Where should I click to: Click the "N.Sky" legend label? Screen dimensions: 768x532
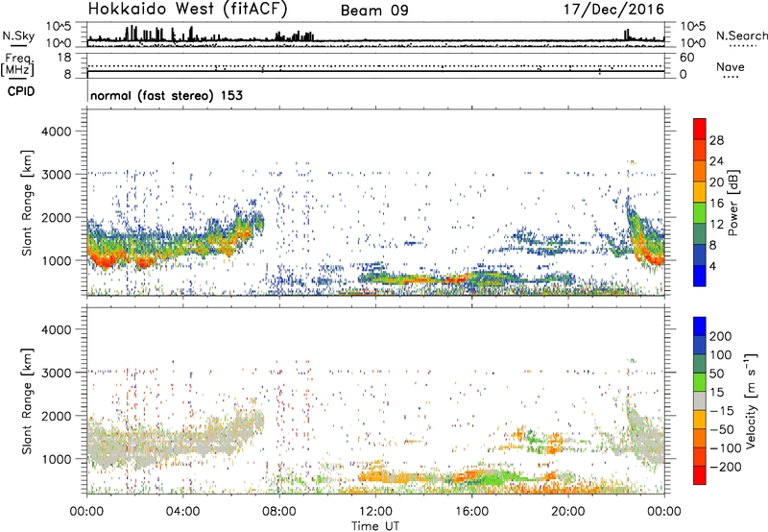pyautogui.click(x=18, y=36)
